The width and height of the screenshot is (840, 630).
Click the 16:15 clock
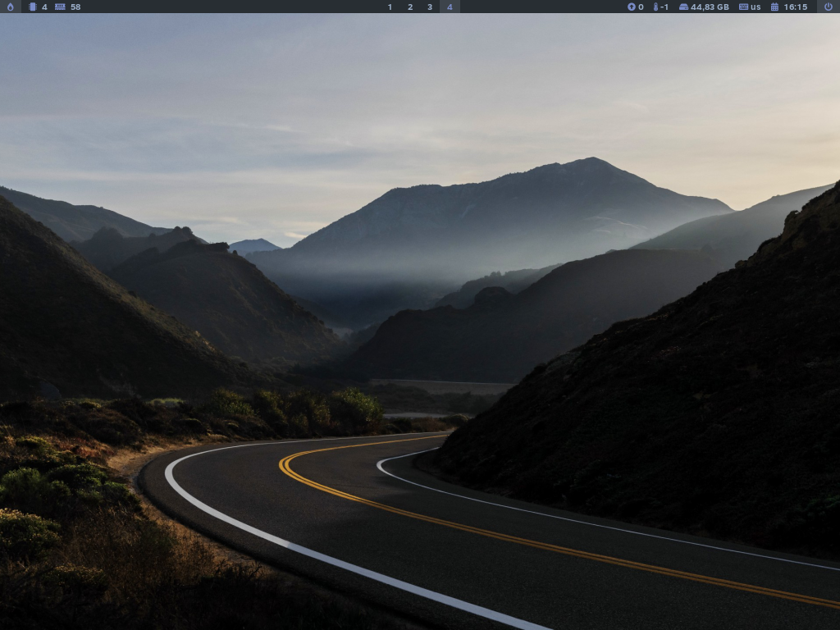(x=795, y=7)
